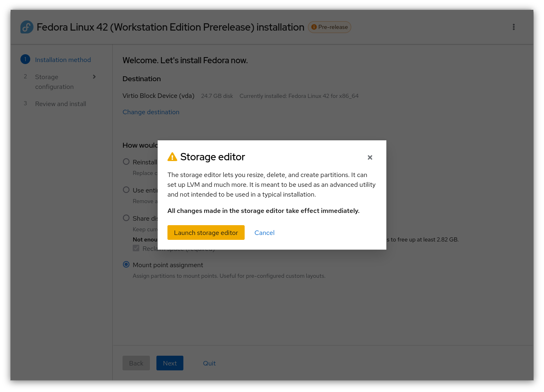This screenshot has height=392, width=544.
Task: Toggle the Reclaim space checkbox
Action: [x=136, y=248]
